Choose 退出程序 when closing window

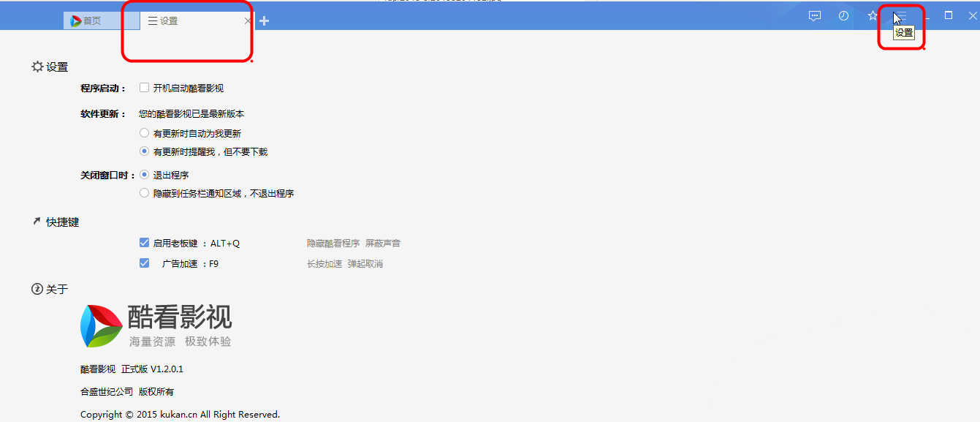144,175
